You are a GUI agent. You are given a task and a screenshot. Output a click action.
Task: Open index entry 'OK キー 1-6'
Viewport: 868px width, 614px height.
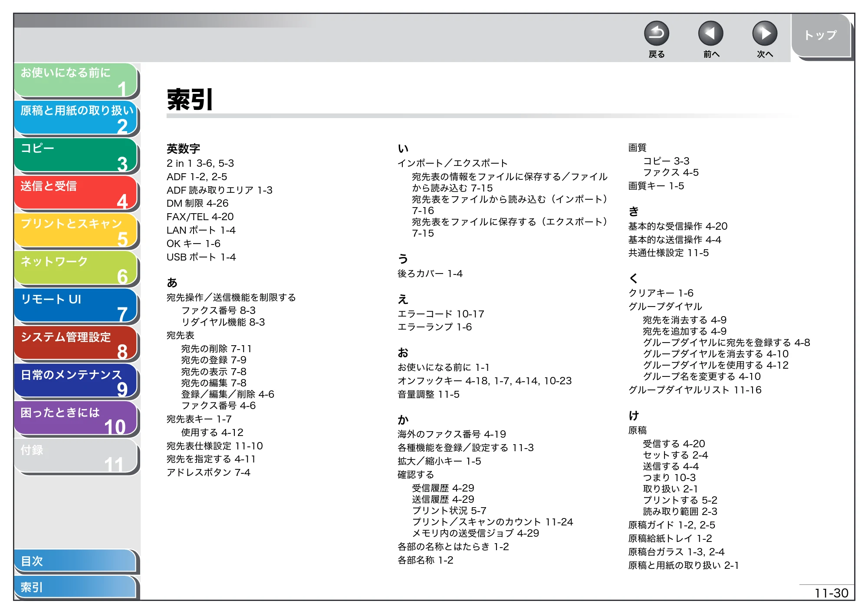point(194,244)
